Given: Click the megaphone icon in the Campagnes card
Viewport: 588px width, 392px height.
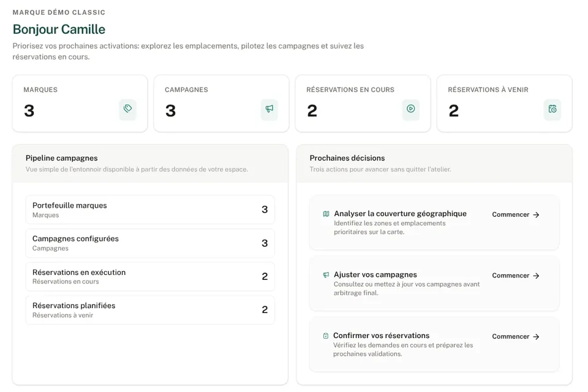Looking at the screenshot, I should 269,109.
